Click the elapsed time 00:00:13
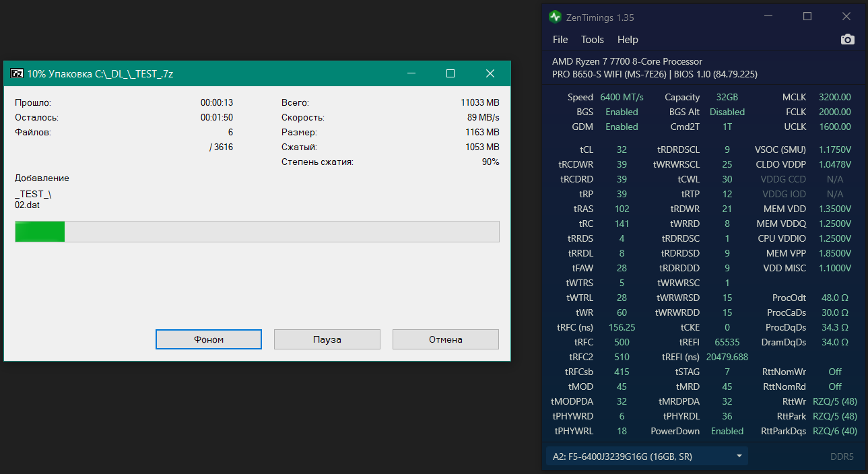This screenshot has height=474, width=868. 217,102
